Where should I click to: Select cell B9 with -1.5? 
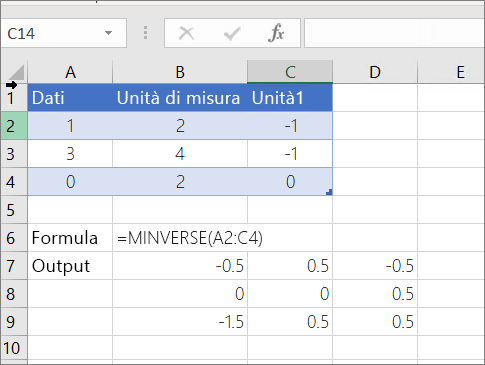point(180,322)
